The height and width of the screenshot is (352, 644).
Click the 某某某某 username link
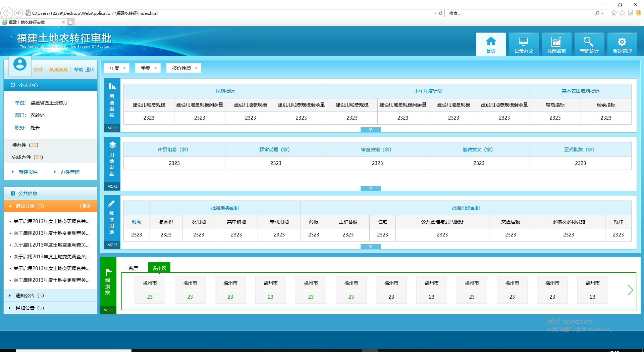(59, 70)
